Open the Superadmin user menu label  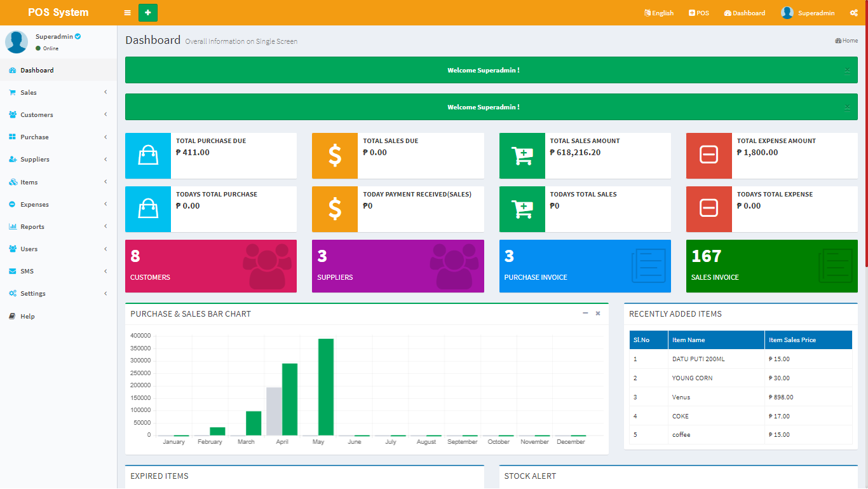pyautogui.click(x=817, y=13)
